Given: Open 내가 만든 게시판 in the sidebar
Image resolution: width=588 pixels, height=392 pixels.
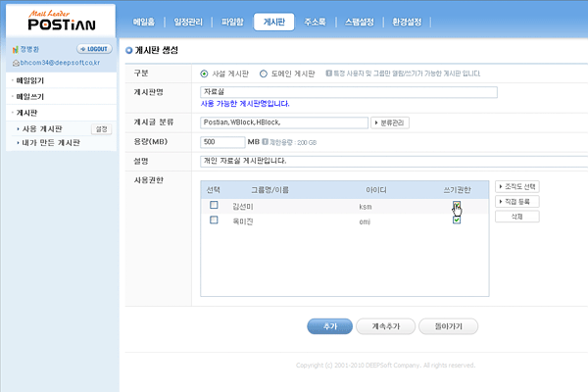Looking at the screenshot, I should point(51,142).
